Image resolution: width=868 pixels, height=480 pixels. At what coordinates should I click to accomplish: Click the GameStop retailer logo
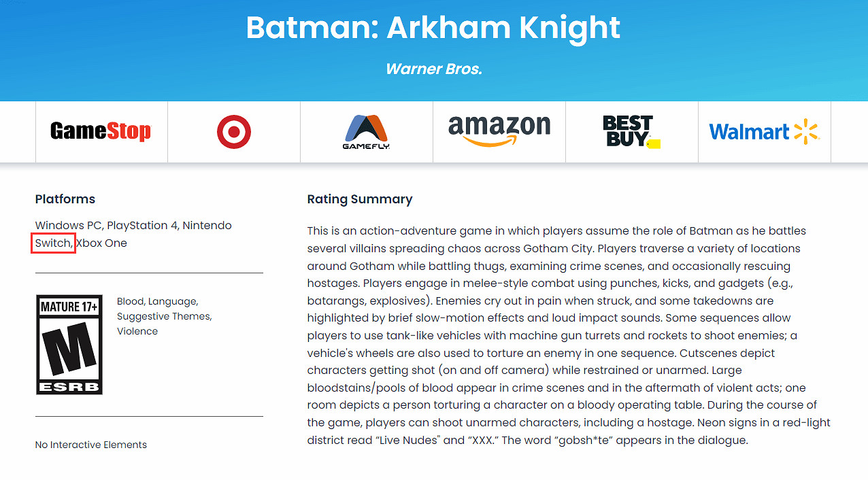[101, 131]
